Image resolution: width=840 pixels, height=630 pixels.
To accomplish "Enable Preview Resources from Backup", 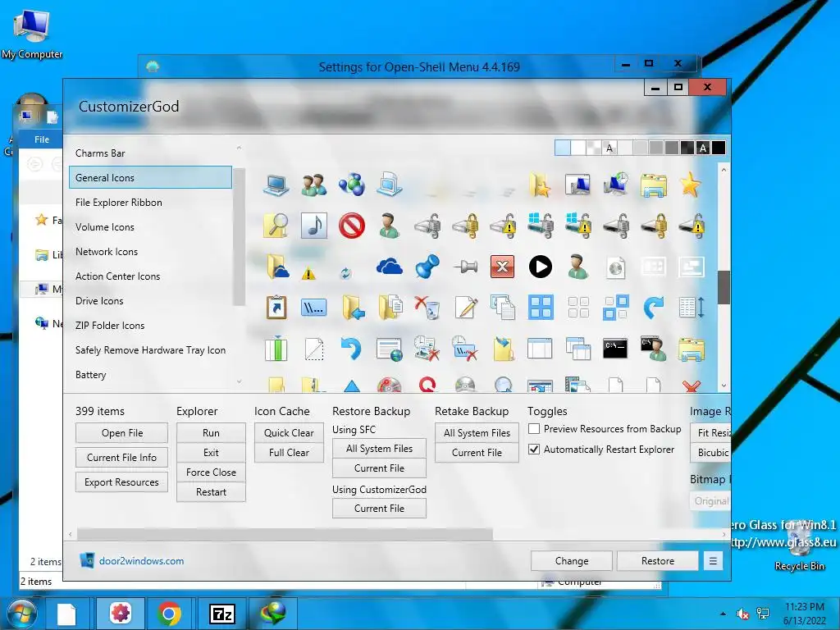I will (x=533, y=428).
